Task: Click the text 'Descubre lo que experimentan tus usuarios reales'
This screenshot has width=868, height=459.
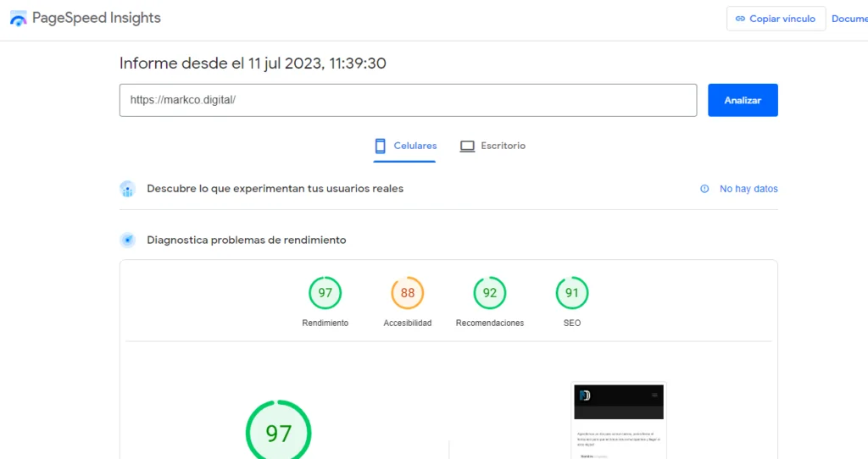Action: pyautogui.click(x=275, y=189)
